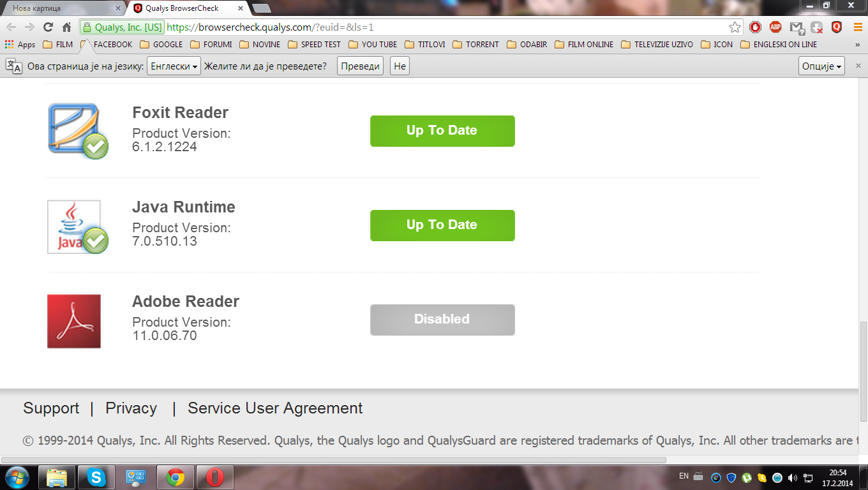Image resolution: width=868 pixels, height=490 pixels.
Task: Open the YOU TUBE bookmarks folder
Action: pos(373,45)
